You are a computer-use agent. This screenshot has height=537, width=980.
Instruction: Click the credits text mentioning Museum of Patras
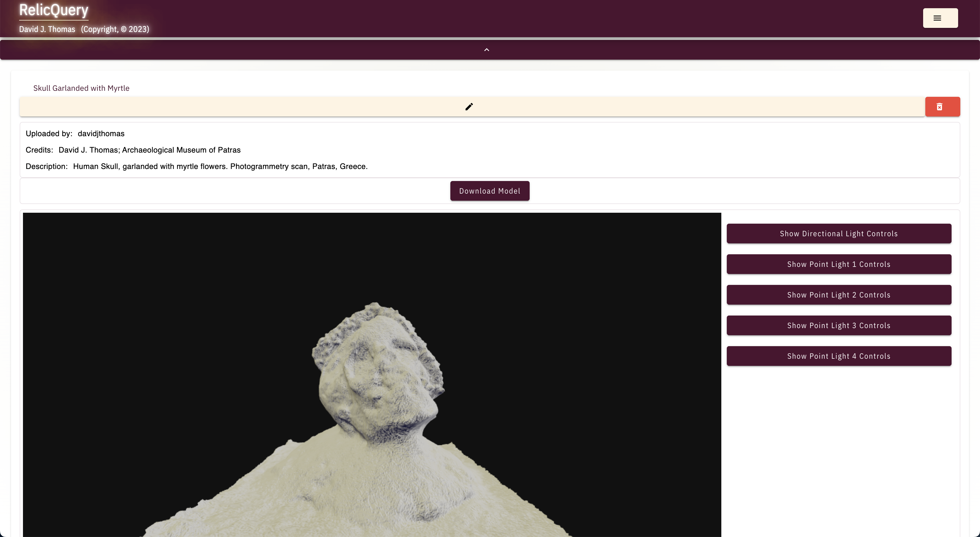[x=150, y=150]
